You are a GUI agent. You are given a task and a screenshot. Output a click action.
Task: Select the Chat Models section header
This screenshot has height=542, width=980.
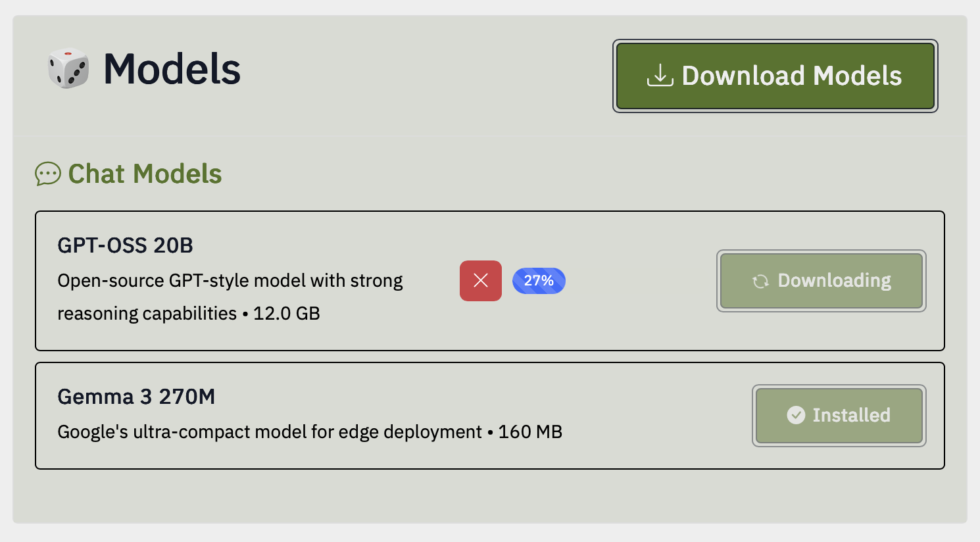coord(129,174)
